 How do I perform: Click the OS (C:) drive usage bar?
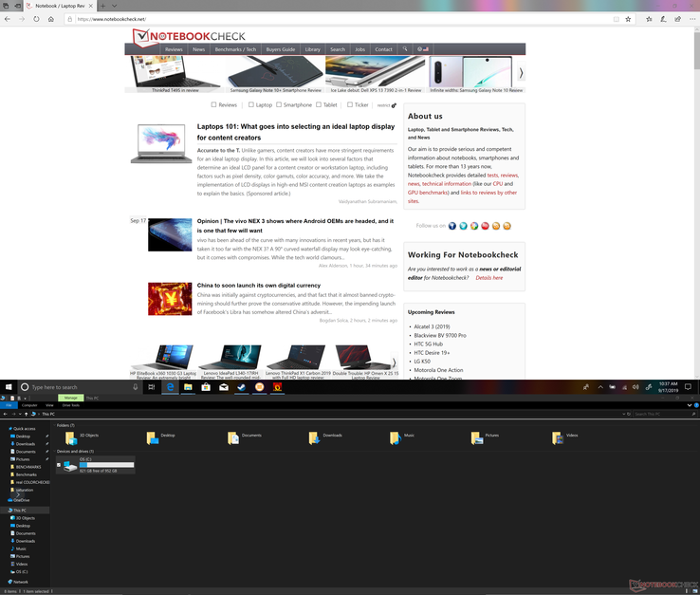(106, 465)
